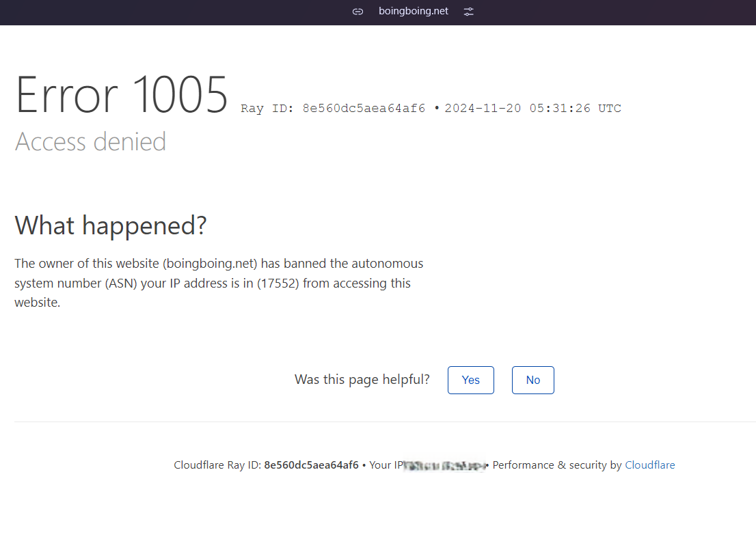Click the link icon beside boingboing.net
The height and width of the screenshot is (539, 756).
357,12
